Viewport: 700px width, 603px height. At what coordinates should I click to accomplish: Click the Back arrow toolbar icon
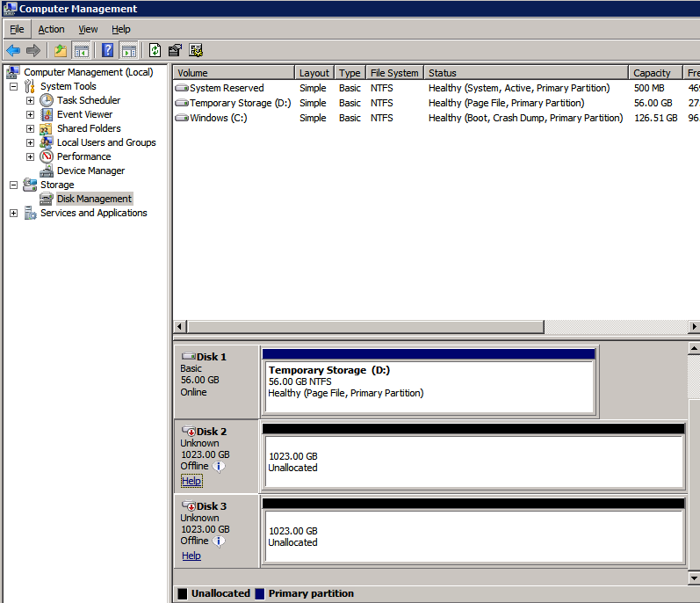click(13, 50)
